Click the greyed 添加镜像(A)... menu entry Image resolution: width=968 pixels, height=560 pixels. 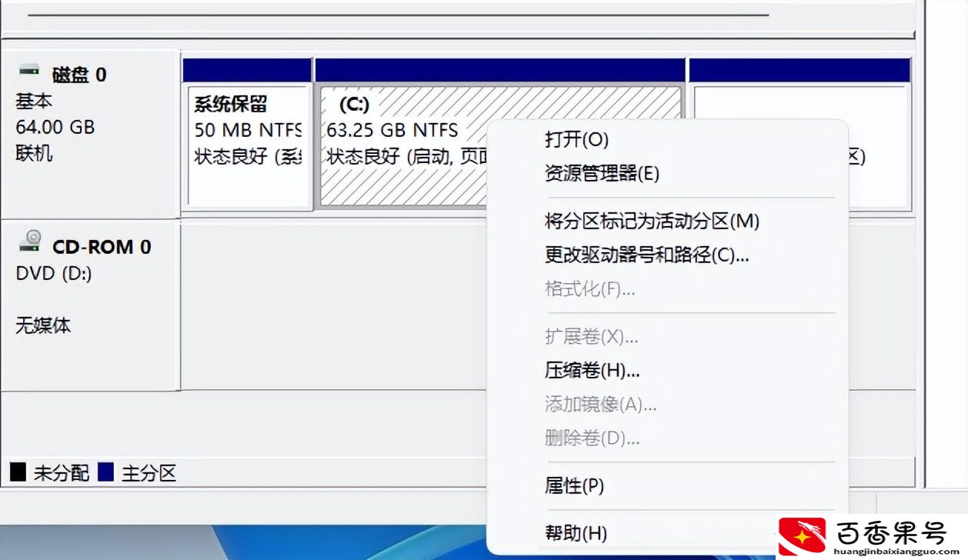pos(600,404)
